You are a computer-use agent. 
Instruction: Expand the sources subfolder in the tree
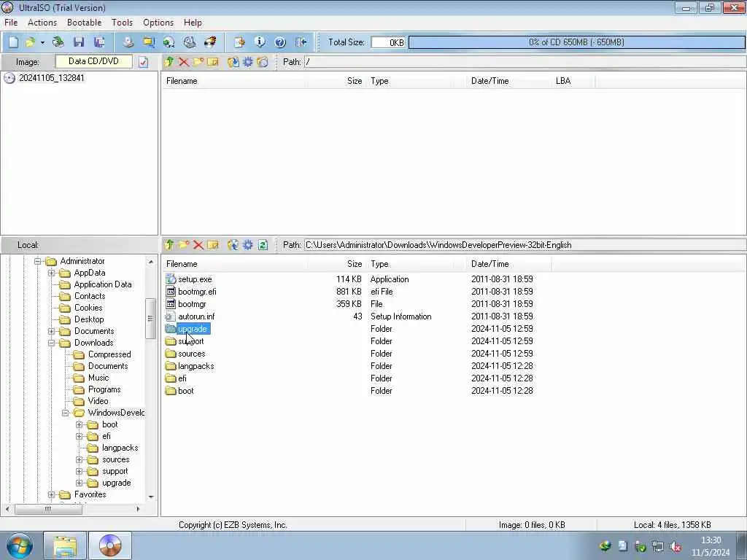[x=80, y=459]
